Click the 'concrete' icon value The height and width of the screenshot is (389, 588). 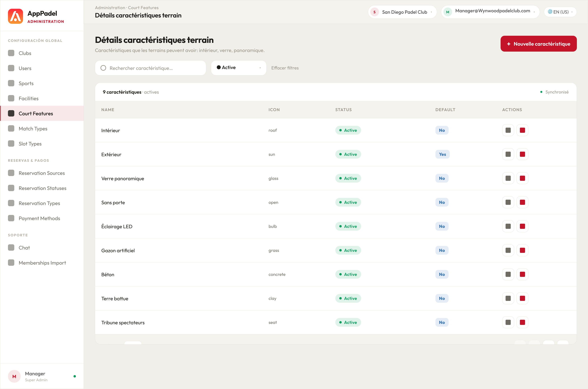277,274
